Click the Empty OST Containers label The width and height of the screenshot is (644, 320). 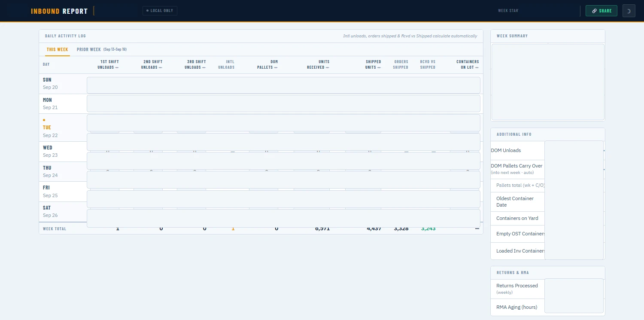[x=520, y=234]
